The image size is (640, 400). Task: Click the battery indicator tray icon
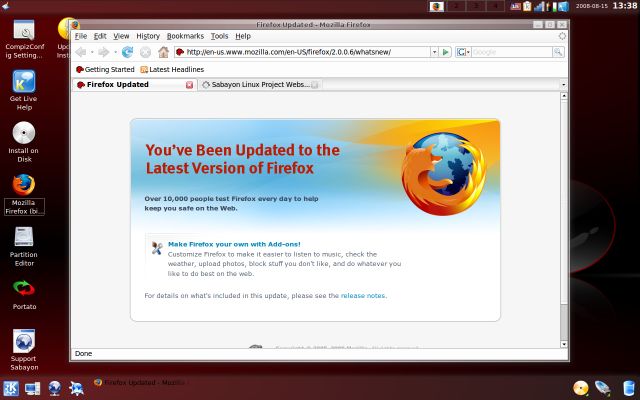coord(554,6)
